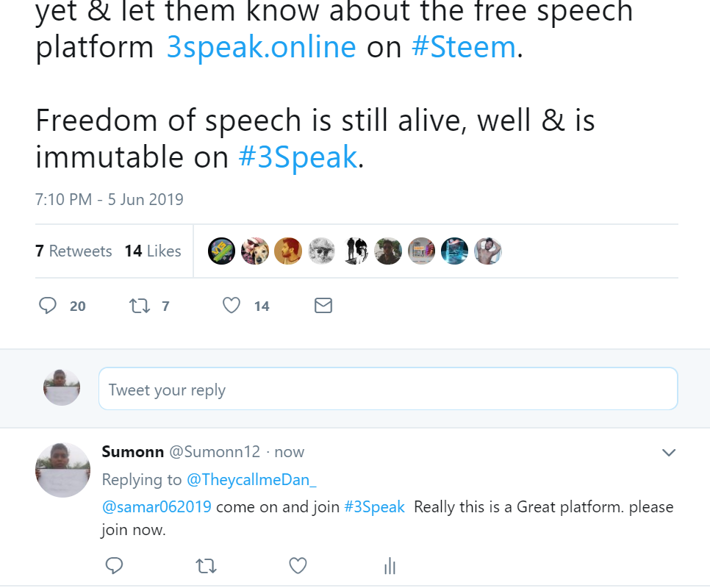Click the reply speech bubble icon on main tweet
The height and width of the screenshot is (588, 710).
click(x=49, y=305)
